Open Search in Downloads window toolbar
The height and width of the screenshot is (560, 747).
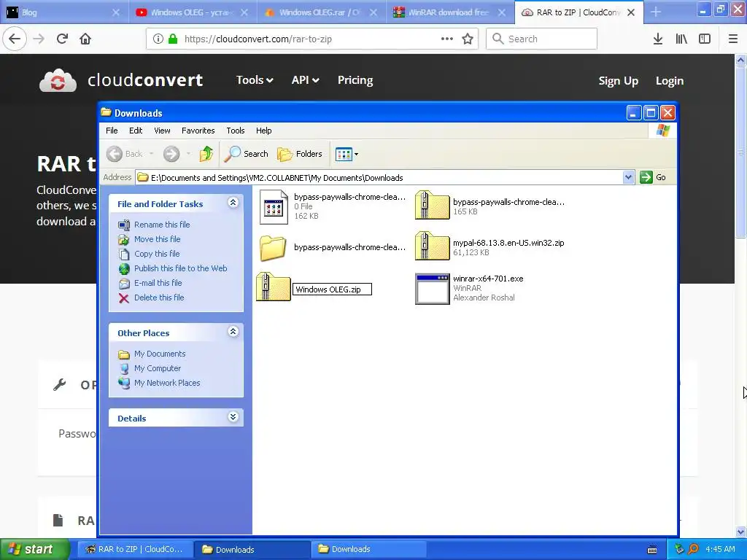[247, 154]
